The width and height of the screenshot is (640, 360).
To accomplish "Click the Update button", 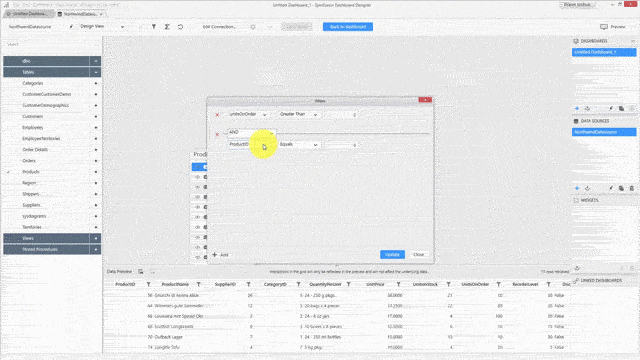I will click(392, 255).
